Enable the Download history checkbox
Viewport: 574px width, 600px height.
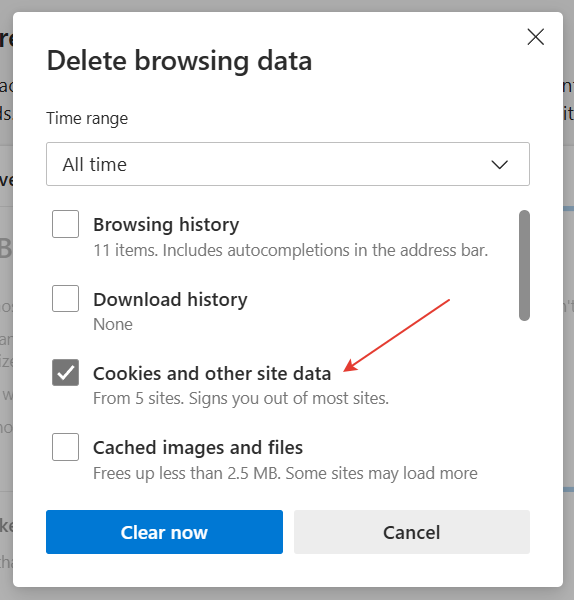click(x=65, y=298)
